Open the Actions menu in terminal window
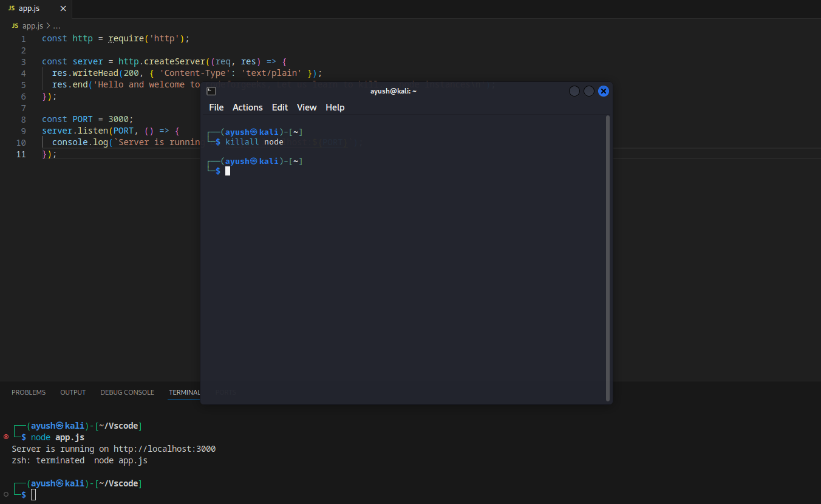 (x=248, y=107)
